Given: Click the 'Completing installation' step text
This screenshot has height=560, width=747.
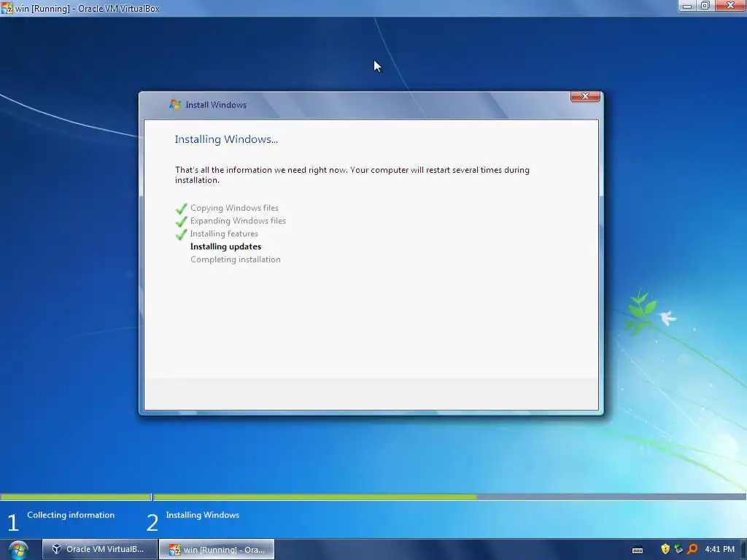Looking at the screenshot, I should tap(236, 259).
